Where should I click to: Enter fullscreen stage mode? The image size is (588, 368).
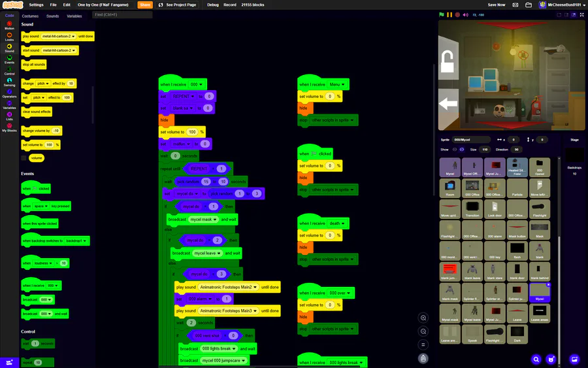point(581,14)
